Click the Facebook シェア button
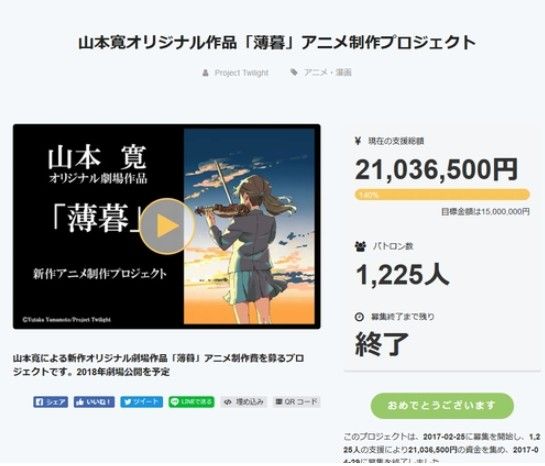 point(51,402)
